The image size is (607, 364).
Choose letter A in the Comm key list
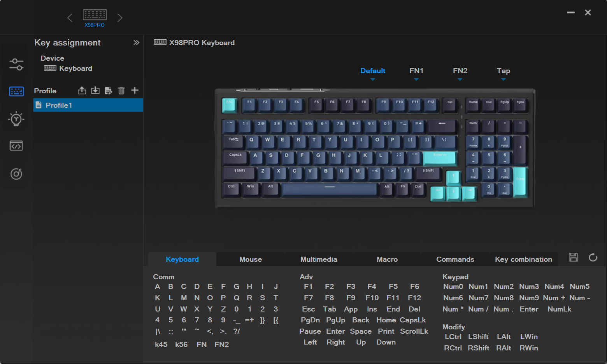(157, 287)
